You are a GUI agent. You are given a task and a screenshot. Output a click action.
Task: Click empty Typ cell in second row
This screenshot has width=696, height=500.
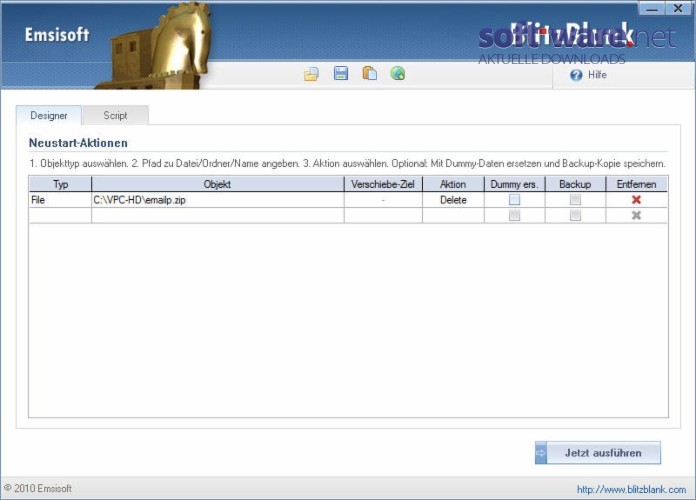[60, 215]
